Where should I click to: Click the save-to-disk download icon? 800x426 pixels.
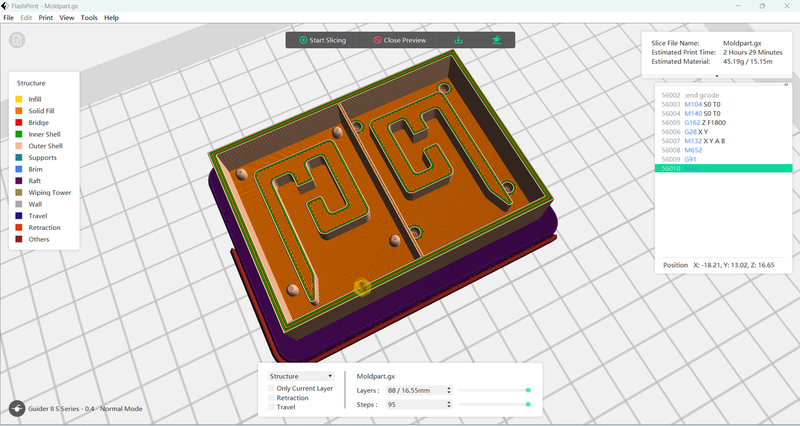[458, 40]
